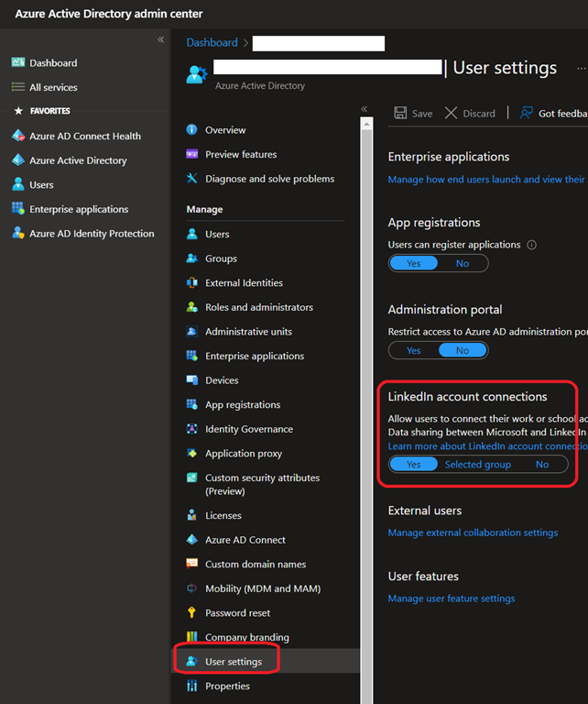
Task: Select Identity Governance in the Manage menu
Action: pyautogui.click(x=249, y=429)
